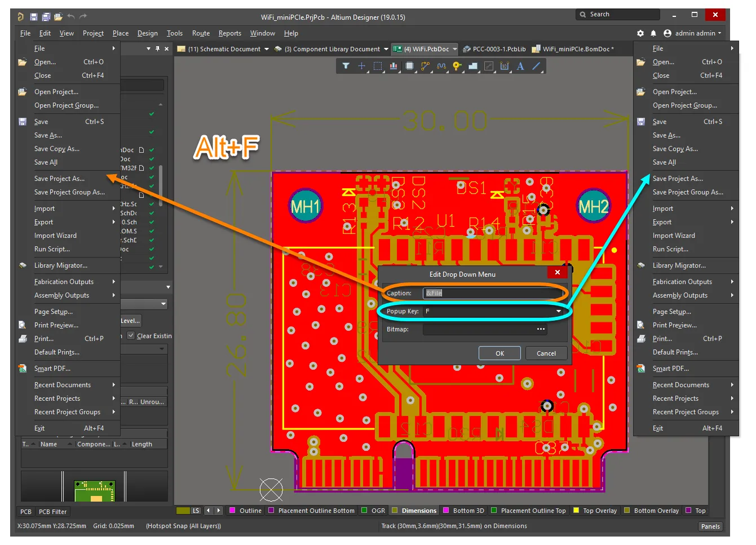This screenshot has width=756, height=545.
Task: Pin the side panel with pushpin icon
Action: [x=157, y=49]
